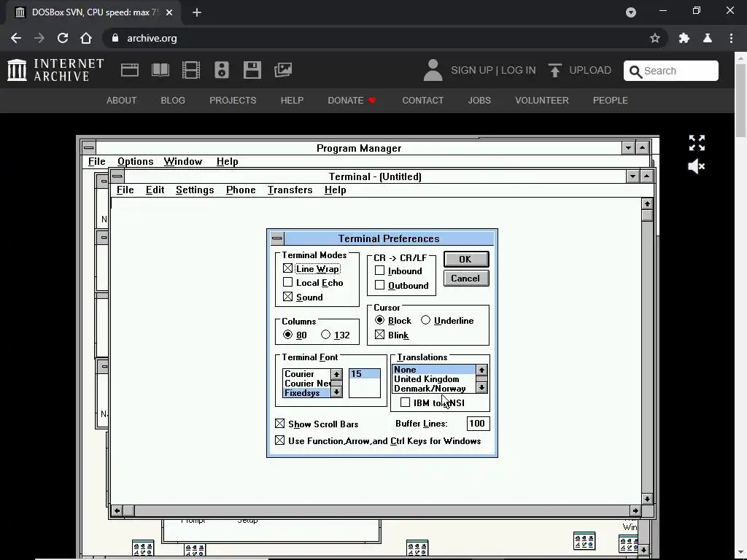Open browser three-dot menu
The width and height of the screenshot is (747, 560).
pos(731,38)
